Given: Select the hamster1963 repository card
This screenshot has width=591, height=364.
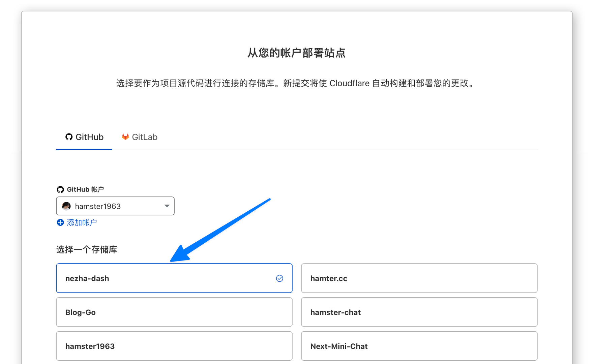Looking at the screenshot, I should pyautogui.click(x=174, y=346).
